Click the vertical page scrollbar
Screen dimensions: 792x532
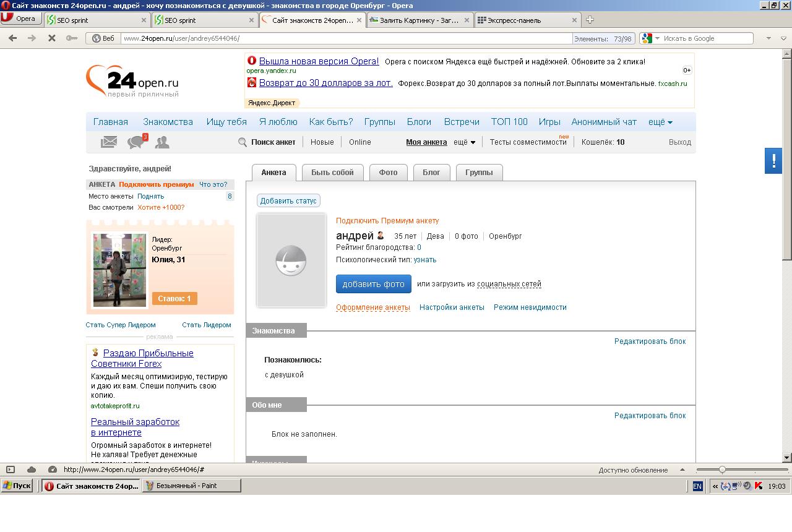(787, 255)
